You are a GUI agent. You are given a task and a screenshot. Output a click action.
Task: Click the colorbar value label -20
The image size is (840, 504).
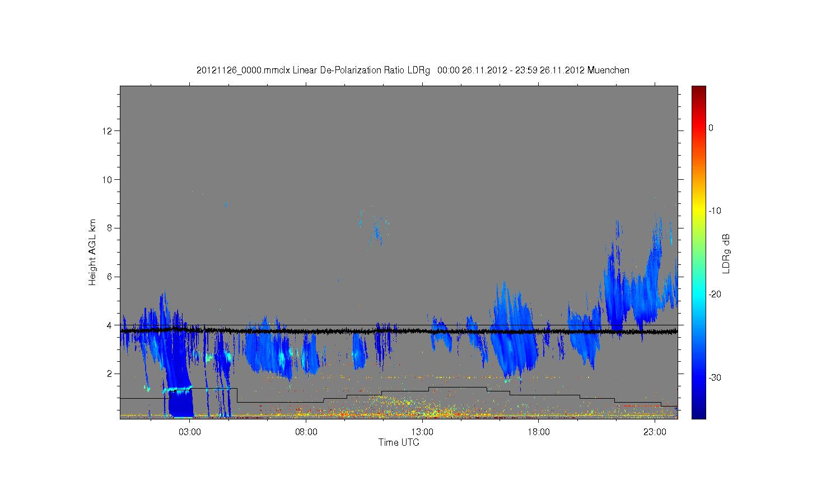(715, 295)
